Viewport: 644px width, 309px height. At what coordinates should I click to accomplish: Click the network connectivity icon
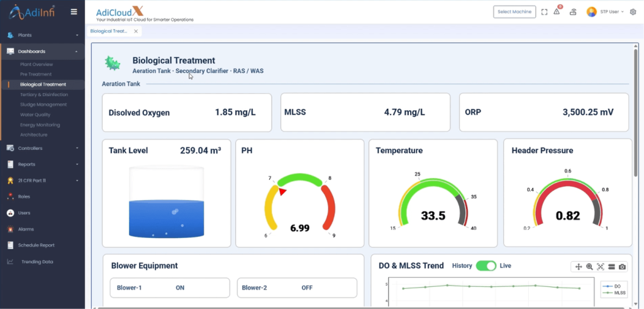click(x=573, y=12)
